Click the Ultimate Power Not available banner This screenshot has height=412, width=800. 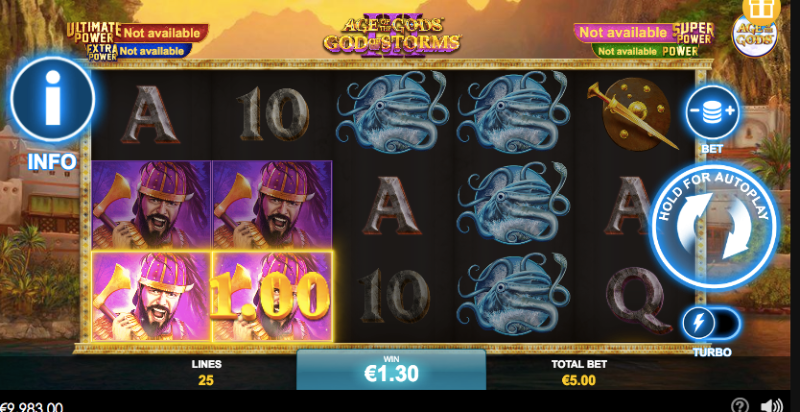[161, 33]
